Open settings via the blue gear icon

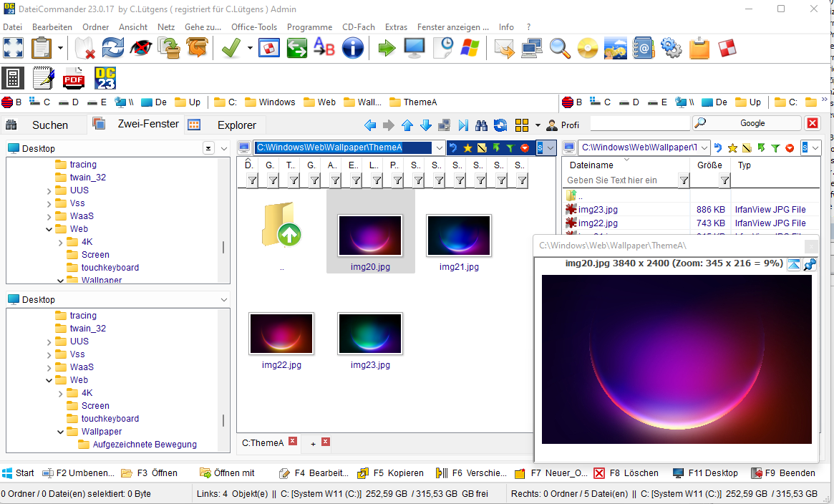coord(671,48)
